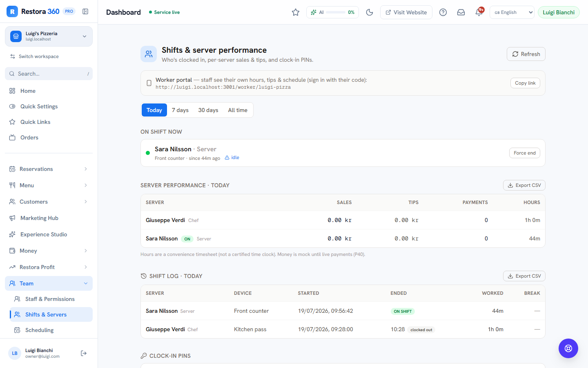The width and height of the screenshot is (588, 368).
Task: Open notifications bell
Action: click(479, 12)
